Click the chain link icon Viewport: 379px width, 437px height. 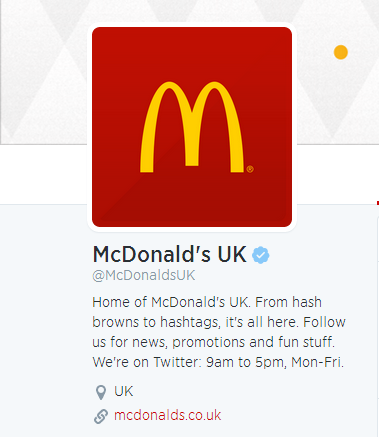pyautogui.click(x=101, y=416)
